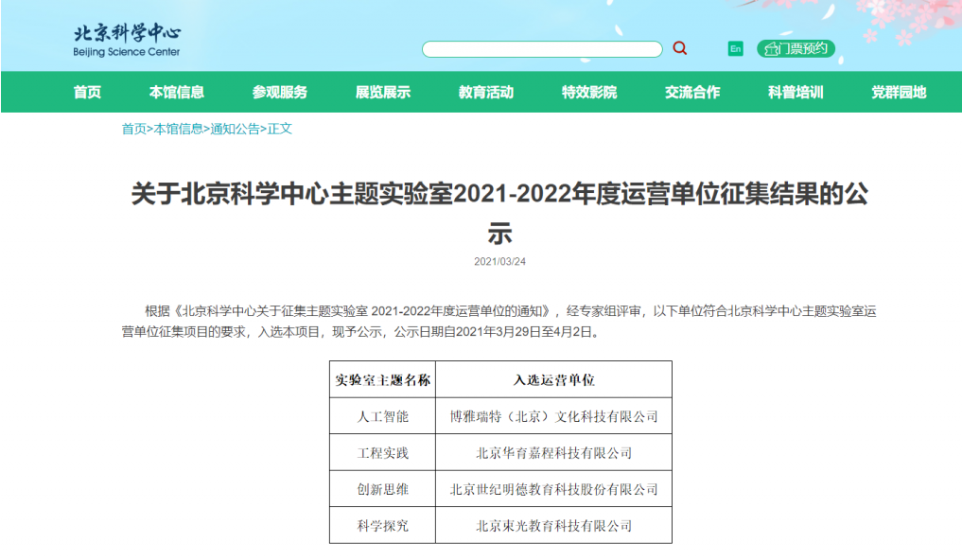Open 科普培训 navigation menu
Screen dimensions: 962x560
click(x=796, y=92)
